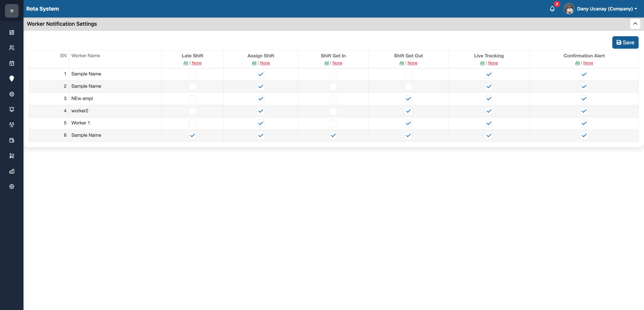Open the location pin icon in sidebar
The image size is (644, 310).
tap(12, 78)
